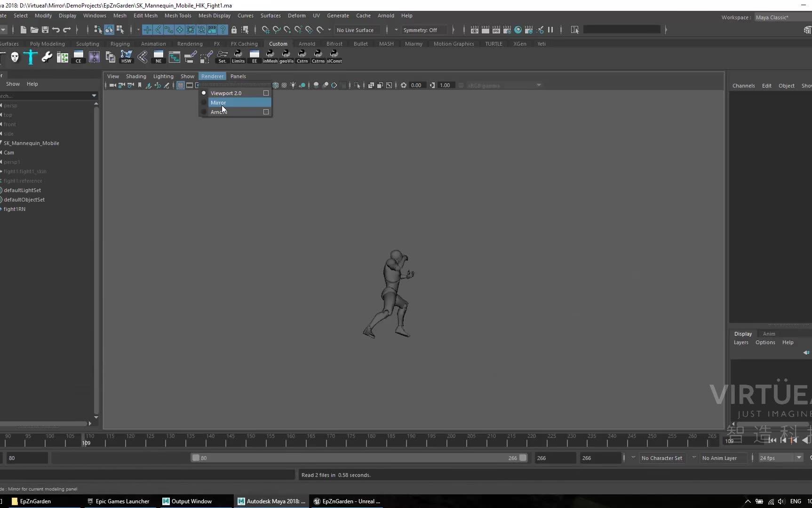
Task: Click Options under the Anim panel
Action: (765, 342)
